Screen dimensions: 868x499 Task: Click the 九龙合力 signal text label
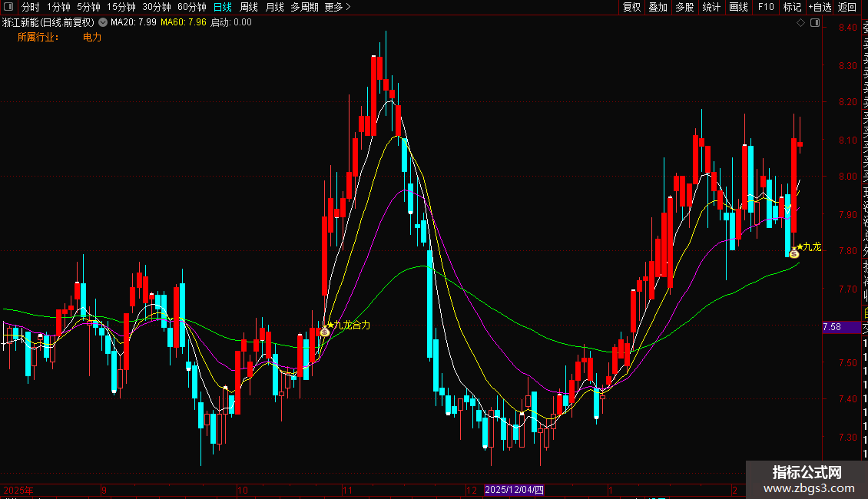(352, 326)
